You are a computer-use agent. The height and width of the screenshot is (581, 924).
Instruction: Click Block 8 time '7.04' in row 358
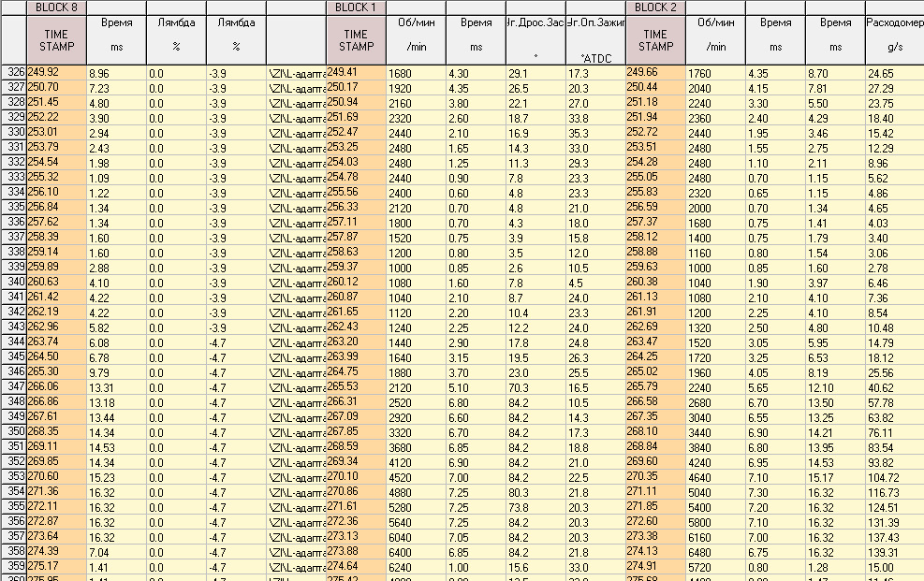tap(117, 553)
